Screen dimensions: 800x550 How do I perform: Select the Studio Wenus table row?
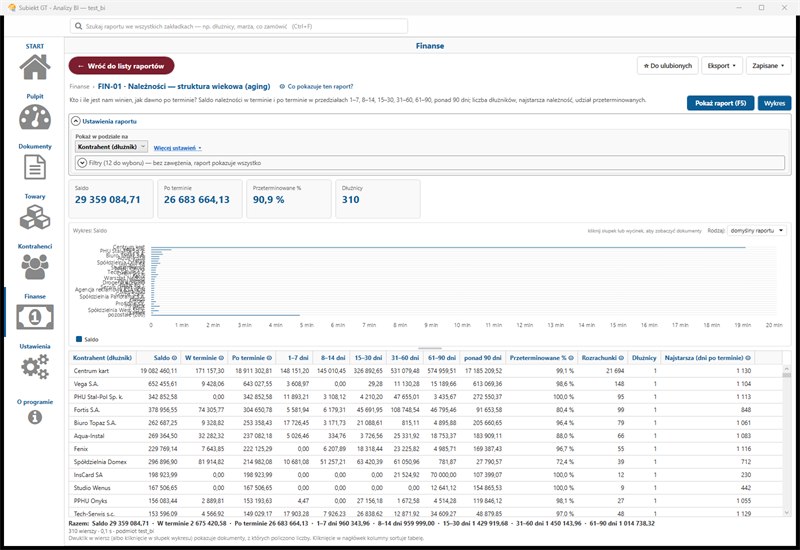click(426, 488)
